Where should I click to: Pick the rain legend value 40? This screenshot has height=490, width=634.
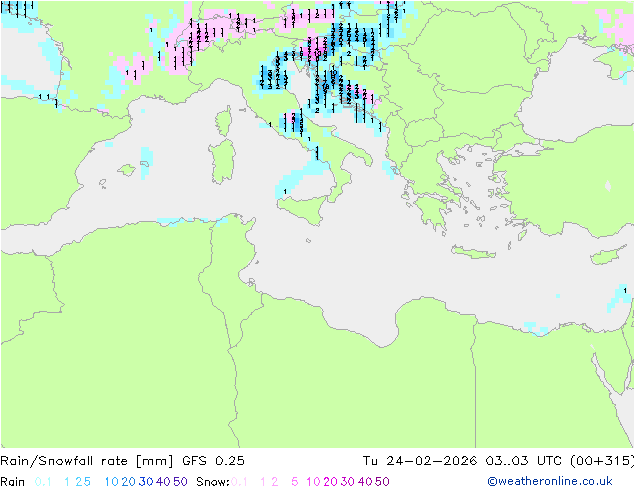(x=163, y=482)
